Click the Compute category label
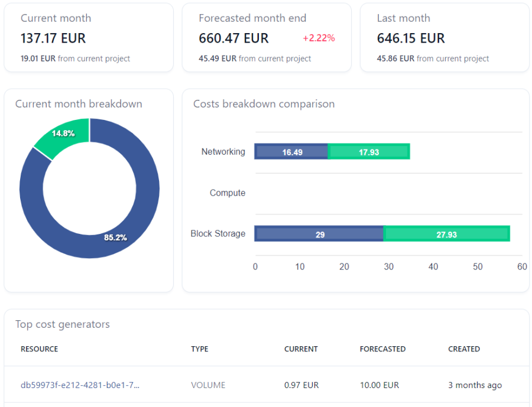 pos(228,193)
